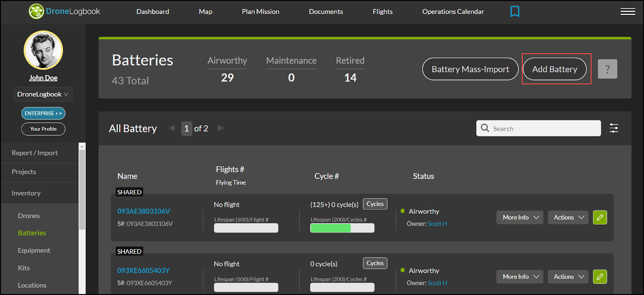This screenshot has height=295, width=644.
Task: Open Kits under Inventory
Action: tap(24, 268)
